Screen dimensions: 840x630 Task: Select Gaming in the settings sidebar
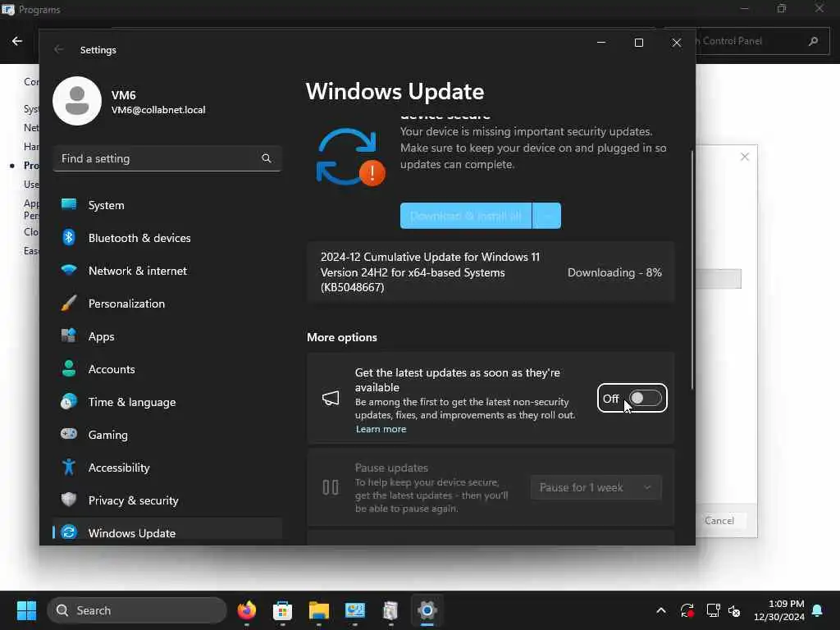pyautogui.click(x=167, y=434)
